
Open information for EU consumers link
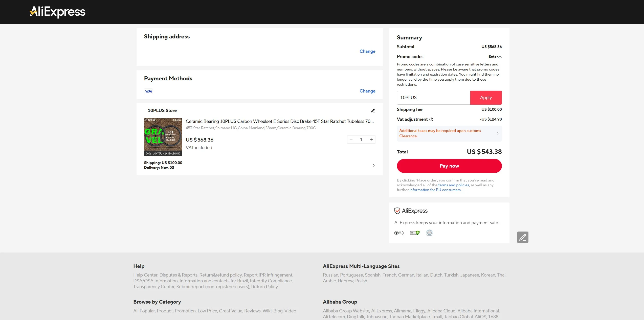pos(435,190)
